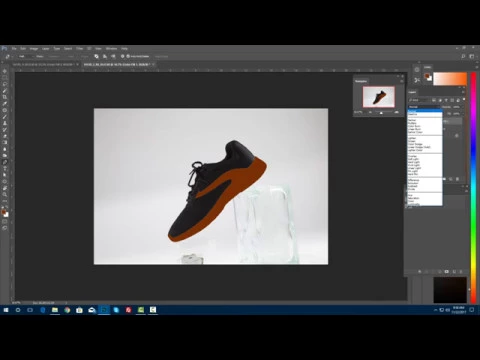Screen dimensions: 480x360
Task: Select the Horizontal Type tool
Action: click(5, 168)
